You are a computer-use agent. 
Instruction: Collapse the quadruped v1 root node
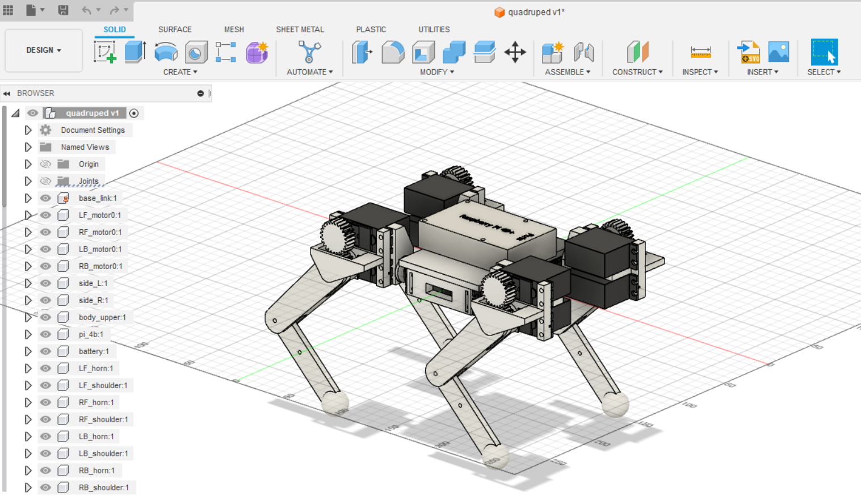click(x=15, y=113)
